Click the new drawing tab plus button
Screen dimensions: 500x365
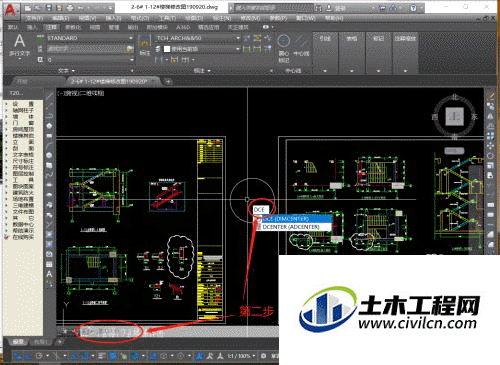(x=169, y=81)
